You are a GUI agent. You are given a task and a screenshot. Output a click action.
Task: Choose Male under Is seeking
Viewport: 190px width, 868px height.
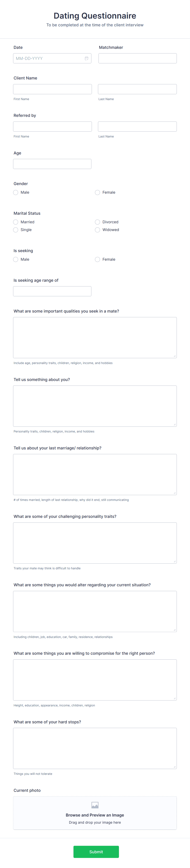point(16,259)
